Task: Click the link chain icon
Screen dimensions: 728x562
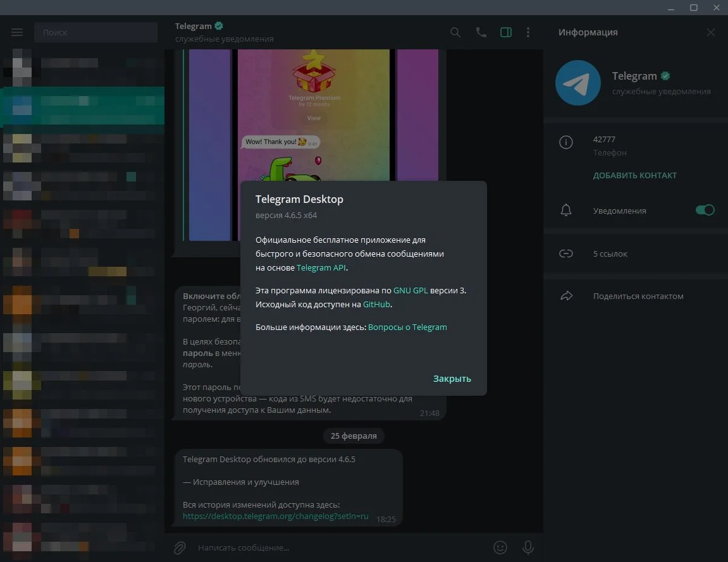Action: 566,254
